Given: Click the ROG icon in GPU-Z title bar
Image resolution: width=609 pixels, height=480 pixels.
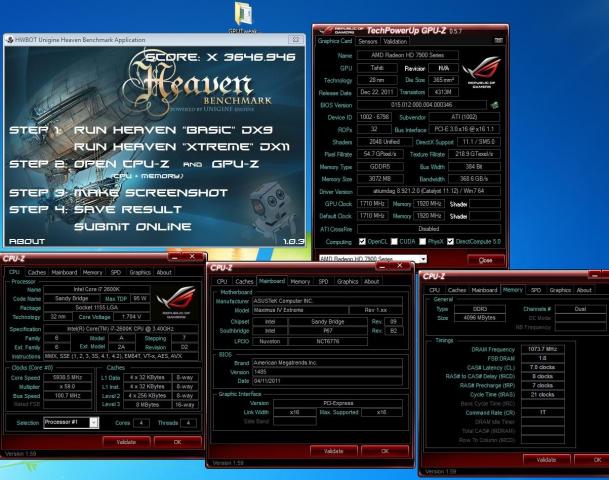Looking at the screenshot, I should (x=329, y=30).
